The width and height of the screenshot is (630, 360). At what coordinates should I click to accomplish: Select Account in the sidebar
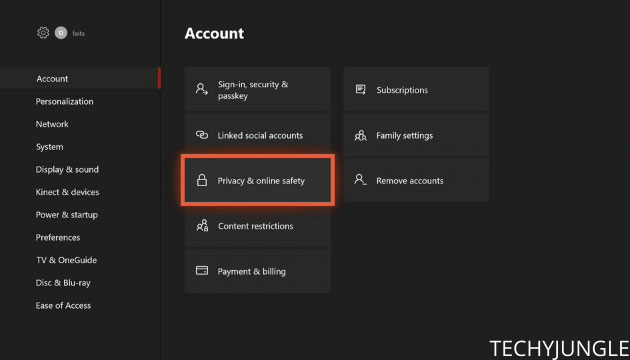80,78
